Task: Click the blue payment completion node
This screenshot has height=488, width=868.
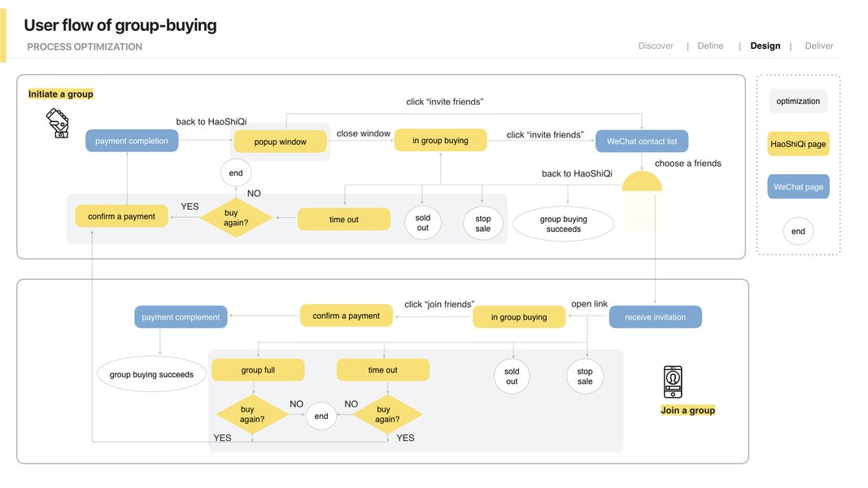Action: click(x=132, y=141)
